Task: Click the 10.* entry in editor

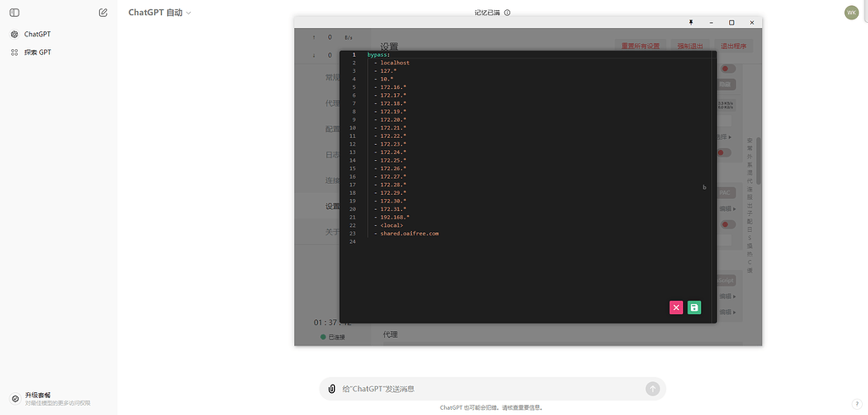Action: click(x=387, y=79)
